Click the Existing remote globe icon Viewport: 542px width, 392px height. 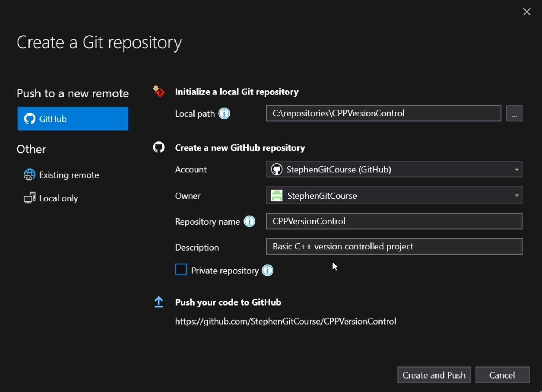[x=30, y=175]
